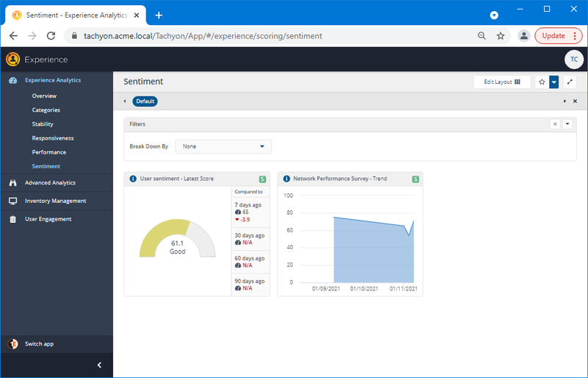Viewport: 588px width, 378px height.
Task: Collapse the Filters panel with the arrow
Action: click(567, 124)
